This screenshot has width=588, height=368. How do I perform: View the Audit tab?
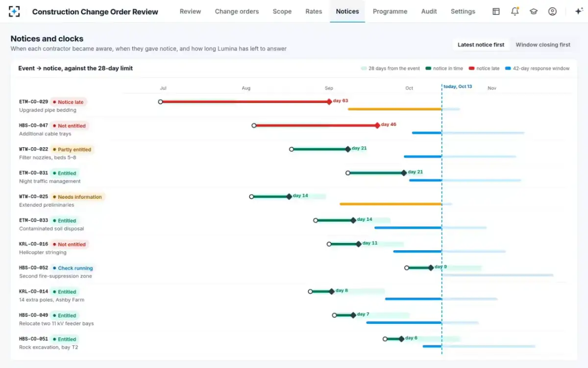coord(429,11)
